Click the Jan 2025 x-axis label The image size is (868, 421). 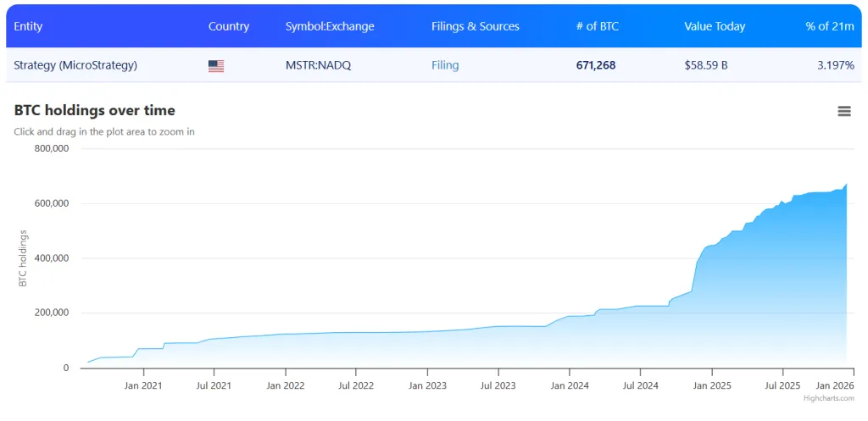(712, 385)
